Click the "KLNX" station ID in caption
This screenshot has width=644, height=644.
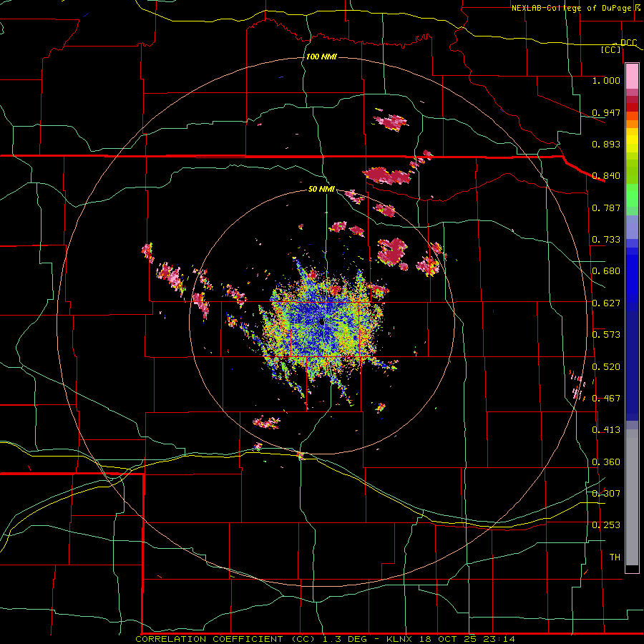coord(399,639)
